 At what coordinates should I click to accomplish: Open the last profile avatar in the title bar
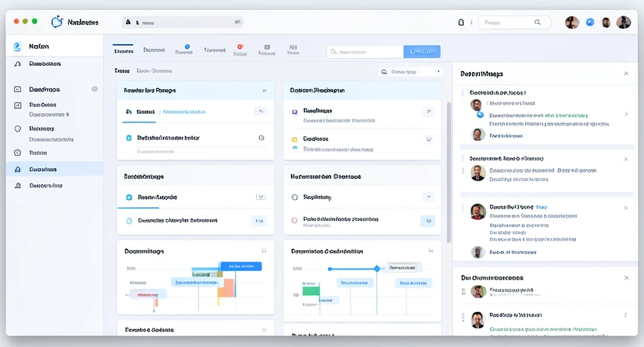pyautogui.click(x=623, y=22)
